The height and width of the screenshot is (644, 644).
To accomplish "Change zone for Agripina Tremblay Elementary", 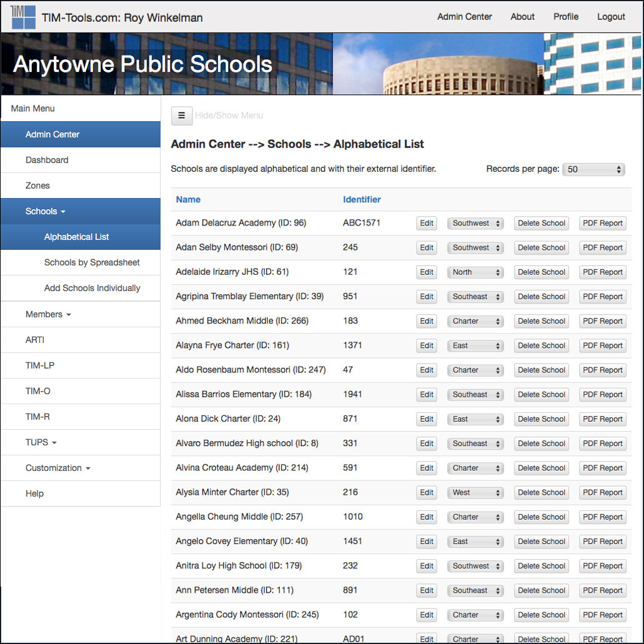I will (475, 297).
